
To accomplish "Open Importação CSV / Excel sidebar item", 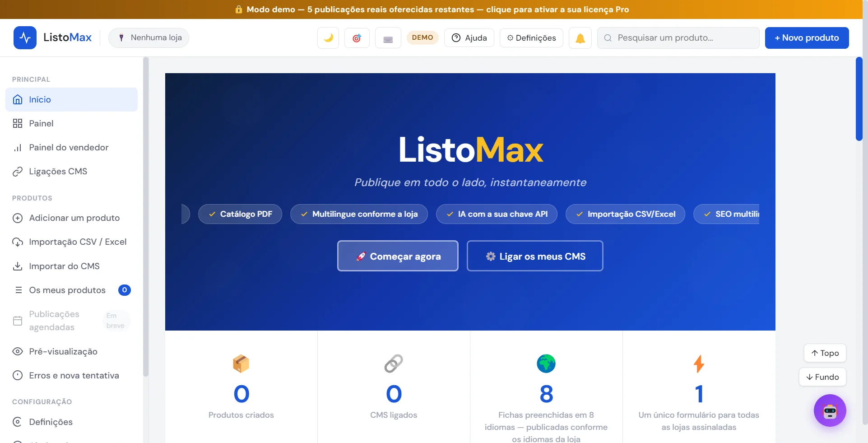I will pyautogui.click(x=71, y=242).
